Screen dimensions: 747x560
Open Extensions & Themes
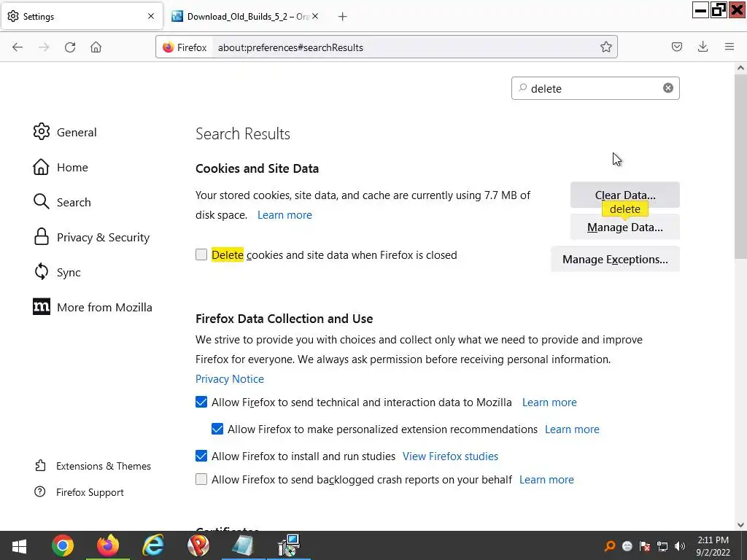tap(93, 466)
